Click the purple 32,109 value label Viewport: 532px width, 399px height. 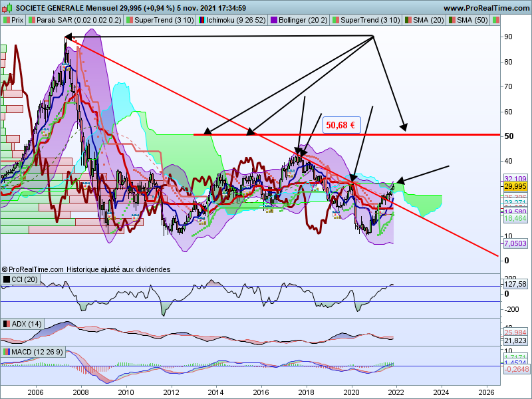click(x=515, y=178)
